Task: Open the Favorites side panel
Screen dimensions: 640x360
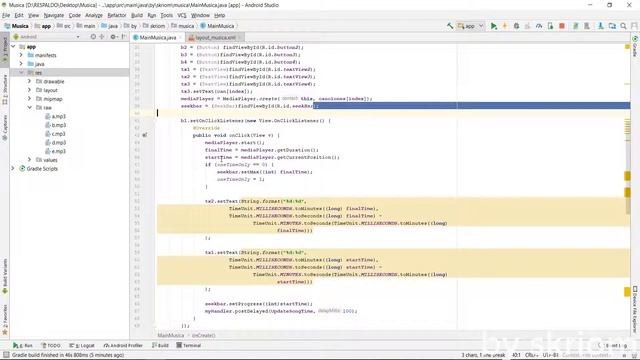Action: [5, 320]
